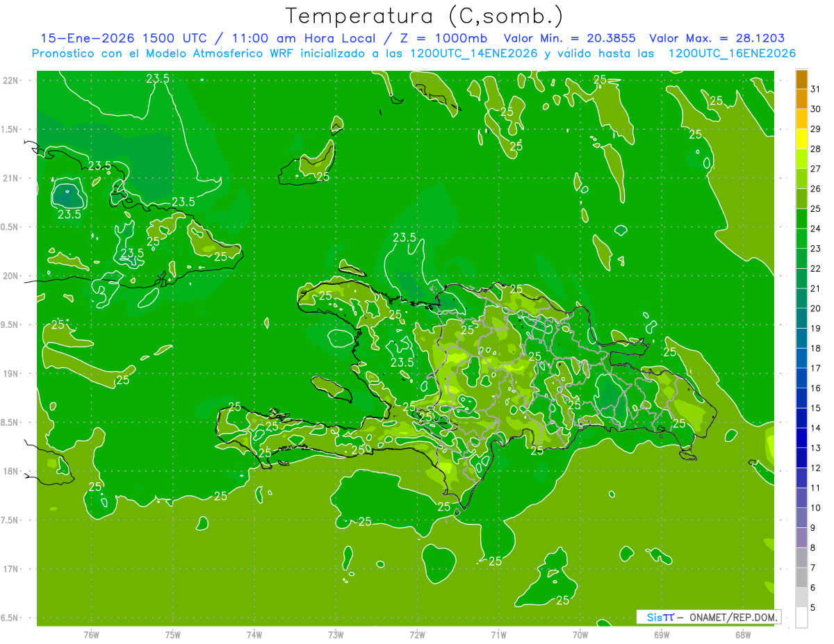This screenshot has width=834, height=644.
Task: Click the '73W' longitude label
Action: point(335,634)
